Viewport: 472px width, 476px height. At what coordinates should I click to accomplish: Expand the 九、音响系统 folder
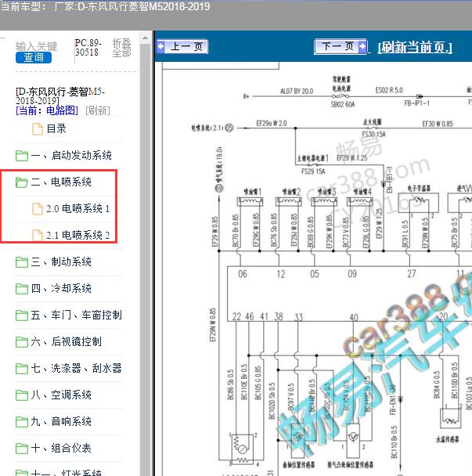[x=61, y=421]
